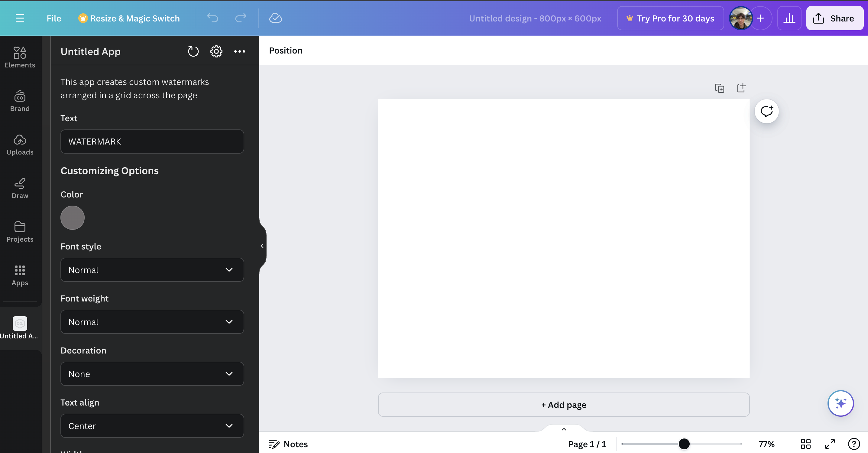This screenshot has width=868, height=453.
Task: Expand the Font style dropdown
Action: tap(152, 270)
